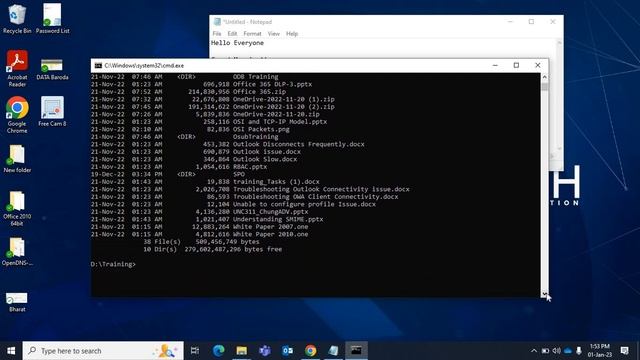Image resolution: width=640 pixels, height=360 pixels.
Task: Switch to Chrome on the taskbar
Action: pyautogui.click(x=310, y=351)
